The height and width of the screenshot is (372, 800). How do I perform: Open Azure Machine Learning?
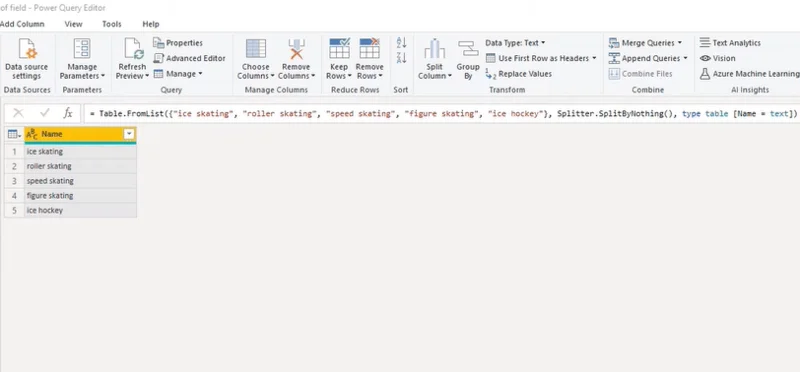pos(749,73)
